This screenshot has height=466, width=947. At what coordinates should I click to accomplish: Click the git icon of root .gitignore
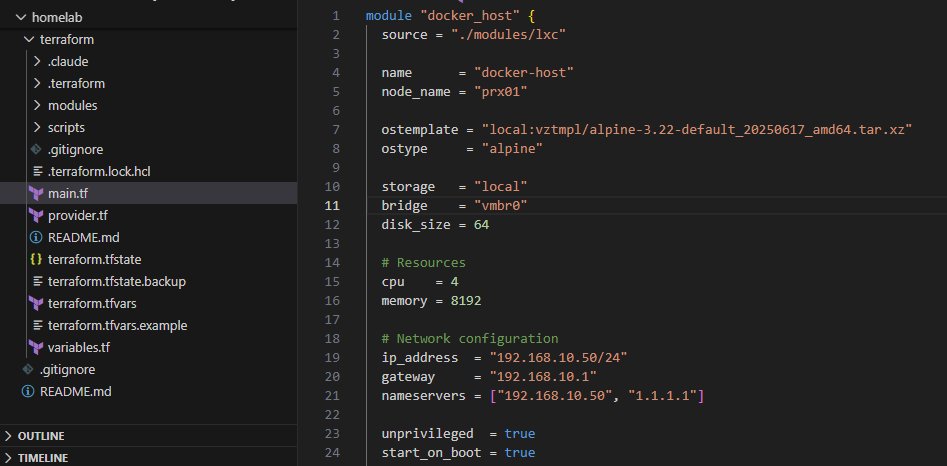[x=28, y=369]
